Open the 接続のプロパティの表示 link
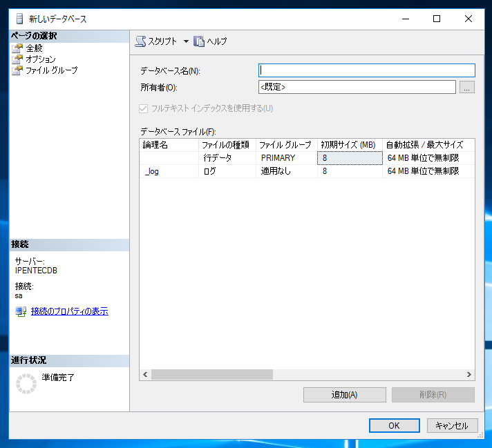The image size is (492, 448). point(70,311)
